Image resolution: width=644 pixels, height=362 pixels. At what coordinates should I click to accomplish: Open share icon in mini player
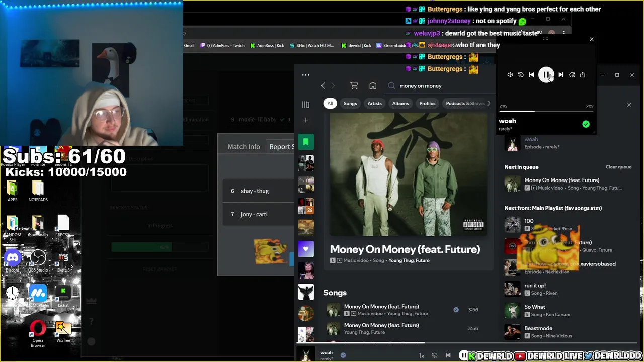coord(583,75)
